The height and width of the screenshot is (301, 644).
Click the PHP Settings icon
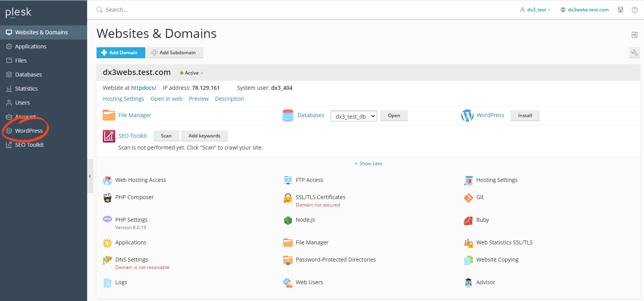(107, 219)
